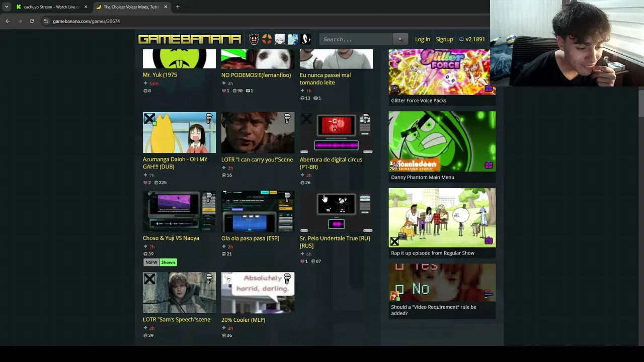Open a new browser tab
This screenshot has width=644, height=362.
click(178, 7)
